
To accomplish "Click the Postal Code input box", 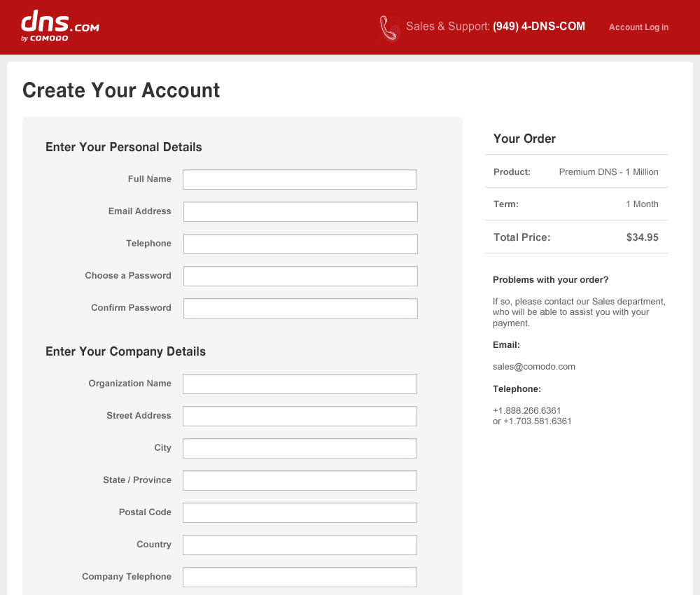I will click(x=300, y=512).
